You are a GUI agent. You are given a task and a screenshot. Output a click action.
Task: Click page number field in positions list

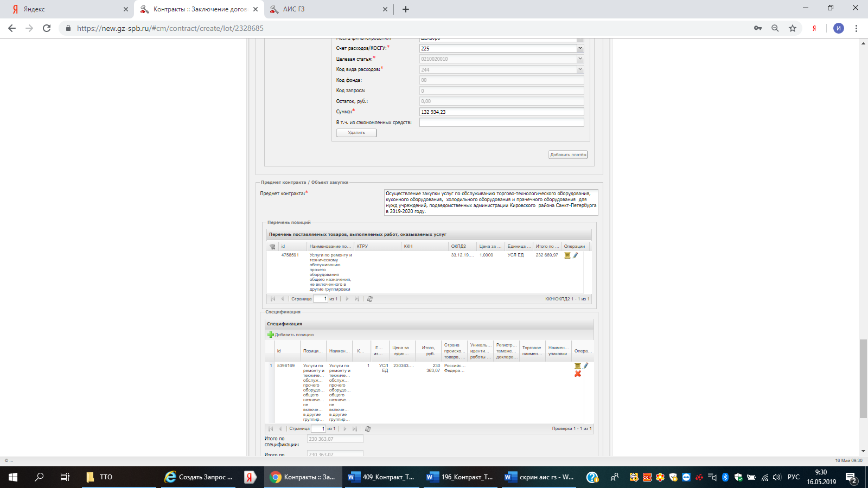point(321,299)
